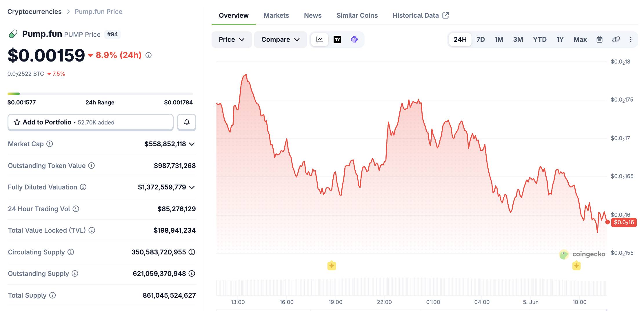This screenshot has width=644, height=311.
Task: Click the 861,045,524,627 total supply value
Action: click(169, 295)
